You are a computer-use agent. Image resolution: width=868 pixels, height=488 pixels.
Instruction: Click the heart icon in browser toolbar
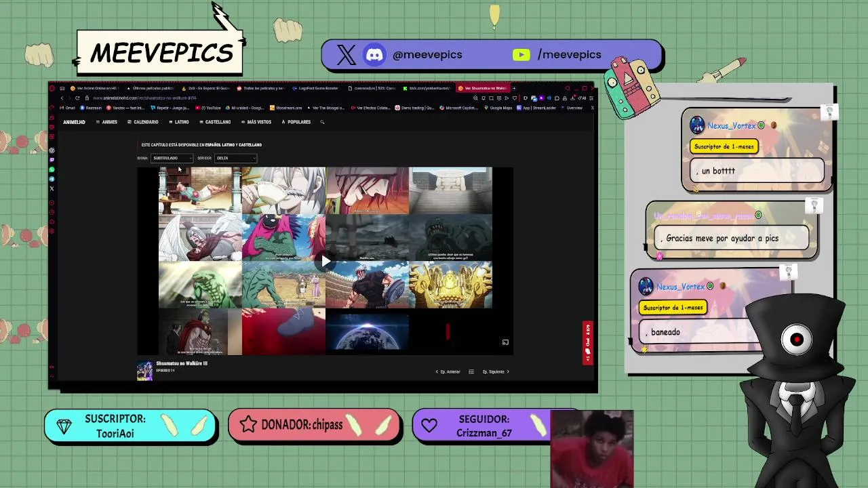point(515,98)
